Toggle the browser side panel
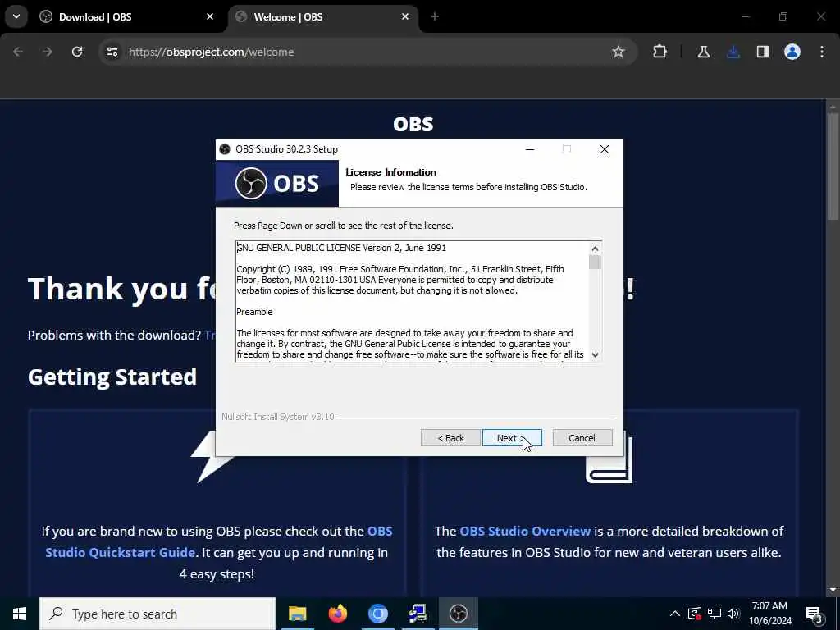840x630 pixels. [763, 52]
